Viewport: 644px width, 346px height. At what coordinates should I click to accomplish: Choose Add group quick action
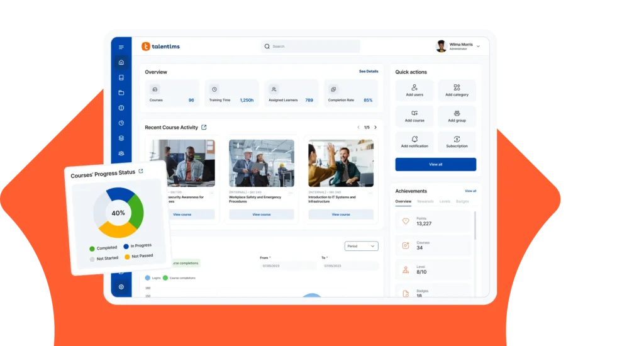(457, 116)
